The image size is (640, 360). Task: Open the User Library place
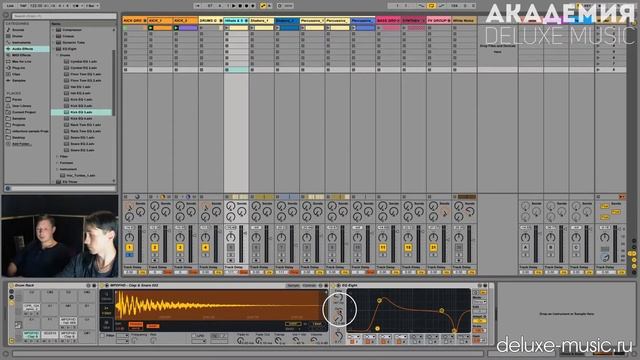(x=21, y=106)
